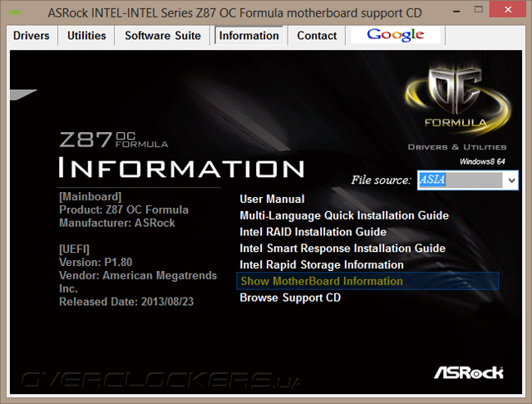Click the 'Windows8 64' label
Viewport: 532px width, 404px height.
click(482, 161)
